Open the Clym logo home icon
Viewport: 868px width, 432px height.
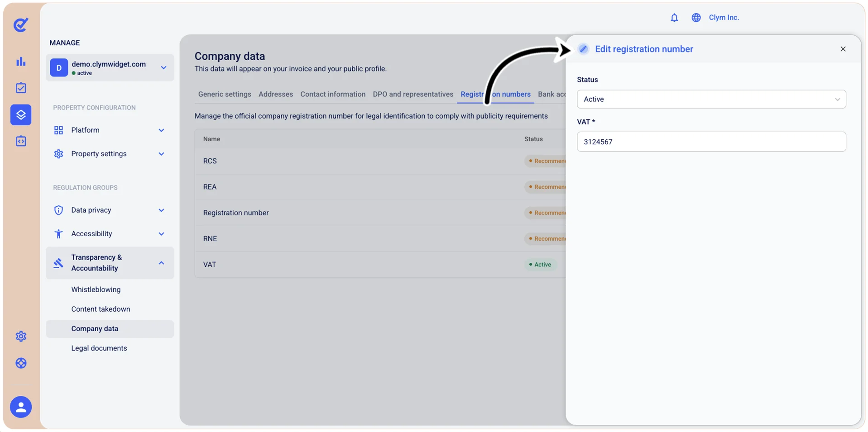(x=21, y=25)
